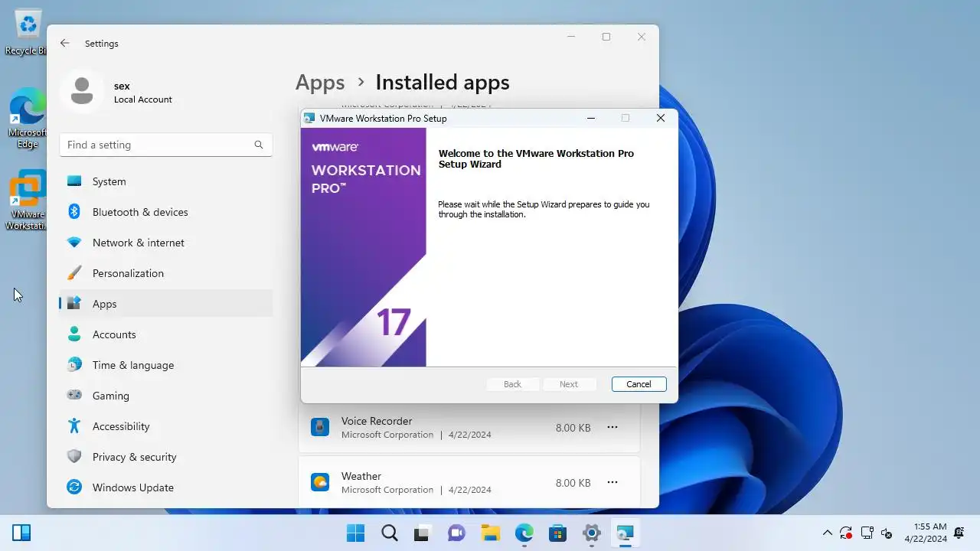Open taskbar Search

389,533
